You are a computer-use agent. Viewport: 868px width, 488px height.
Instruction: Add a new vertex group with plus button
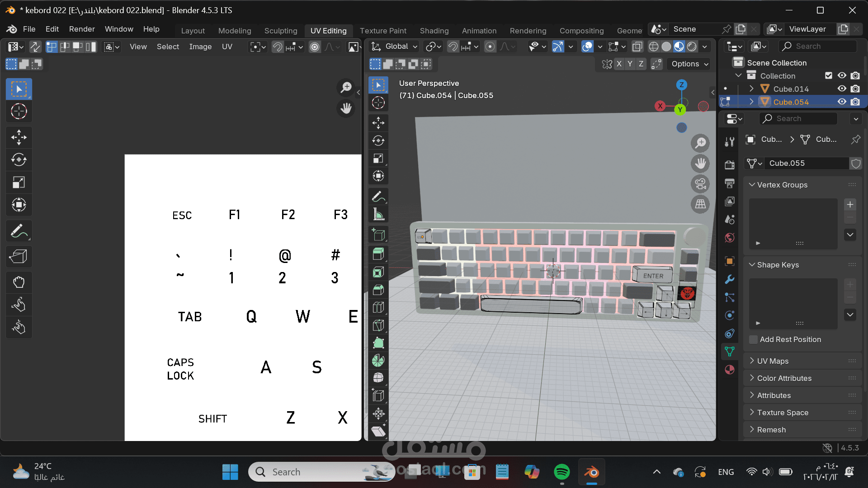850,204
